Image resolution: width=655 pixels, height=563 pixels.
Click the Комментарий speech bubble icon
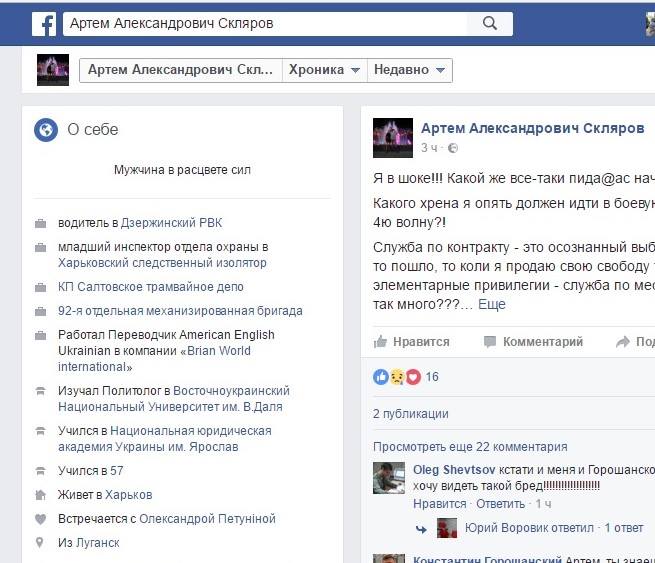[490, 342]
